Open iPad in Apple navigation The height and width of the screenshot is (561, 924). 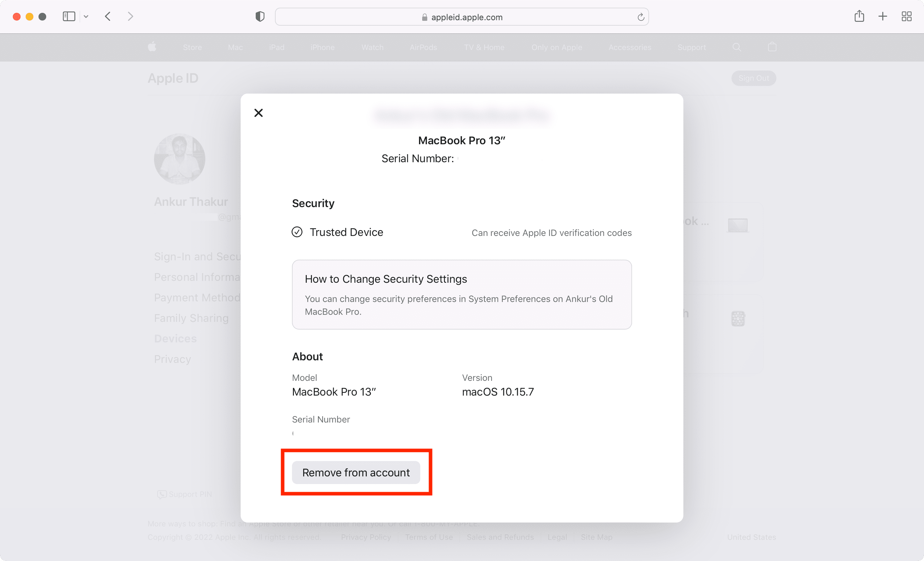click(x=277, y=47)
